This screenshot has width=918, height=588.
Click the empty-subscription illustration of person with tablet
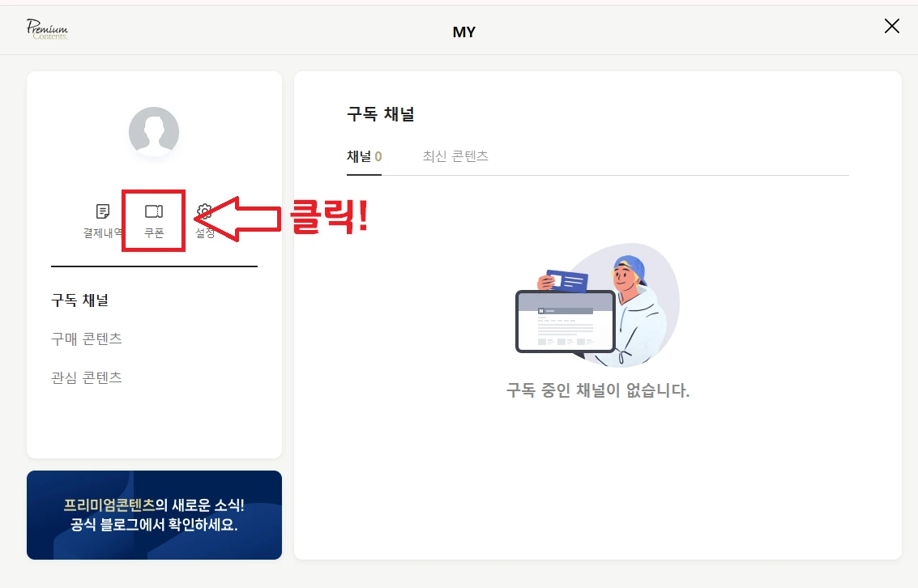coord(597,305)
